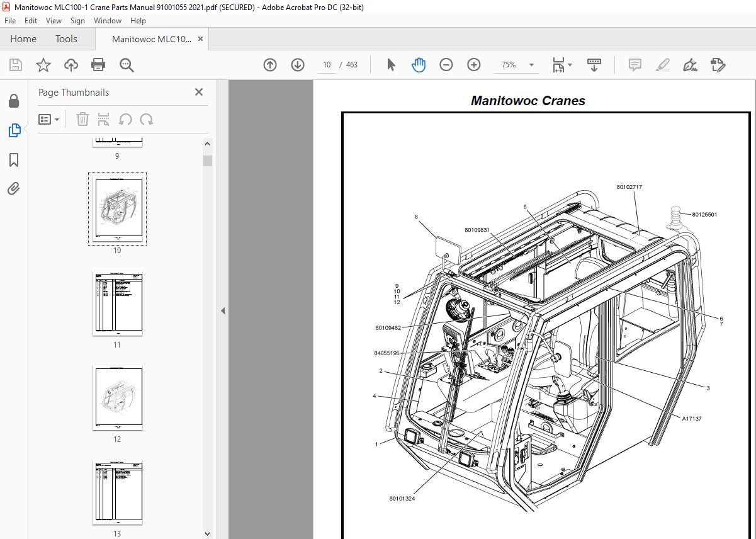
Task: Activate the Hand pan tool
Action: point(419,65)
